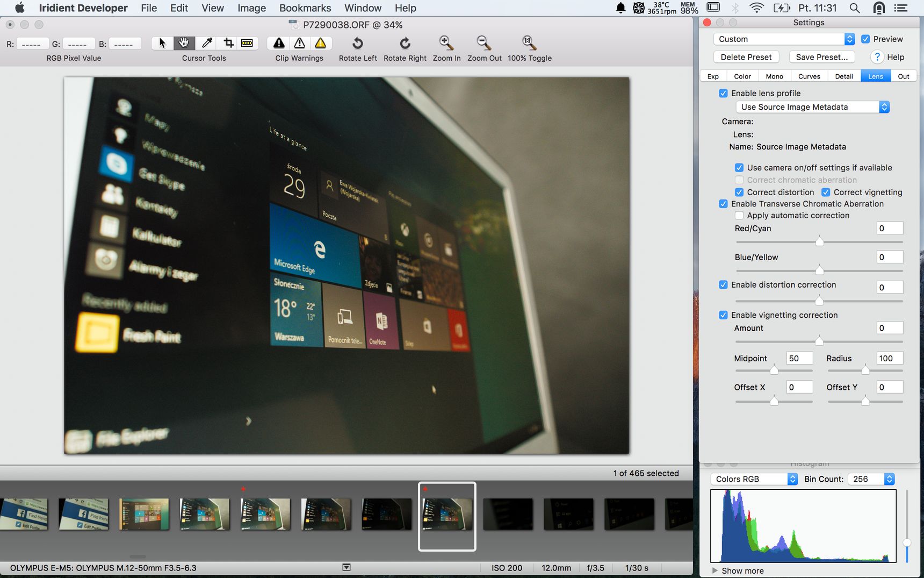Zoom out of the image

tap(484, 43)
